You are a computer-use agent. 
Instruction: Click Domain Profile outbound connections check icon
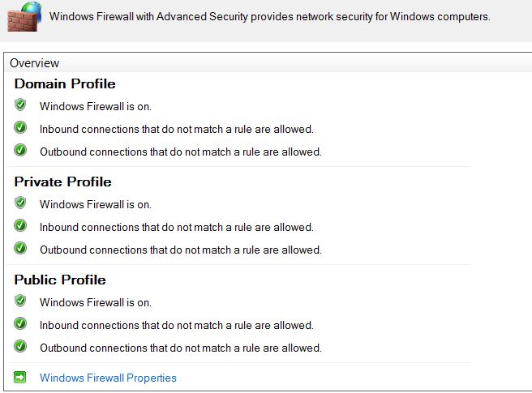[x=20, y=151]
